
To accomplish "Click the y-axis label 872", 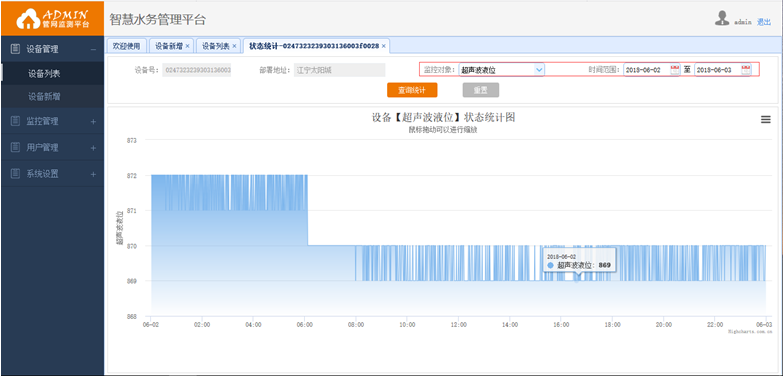I will [x=131, y=176].
